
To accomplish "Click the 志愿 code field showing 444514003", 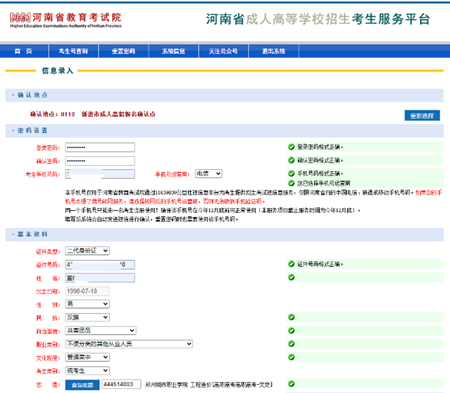I will 121,384.
